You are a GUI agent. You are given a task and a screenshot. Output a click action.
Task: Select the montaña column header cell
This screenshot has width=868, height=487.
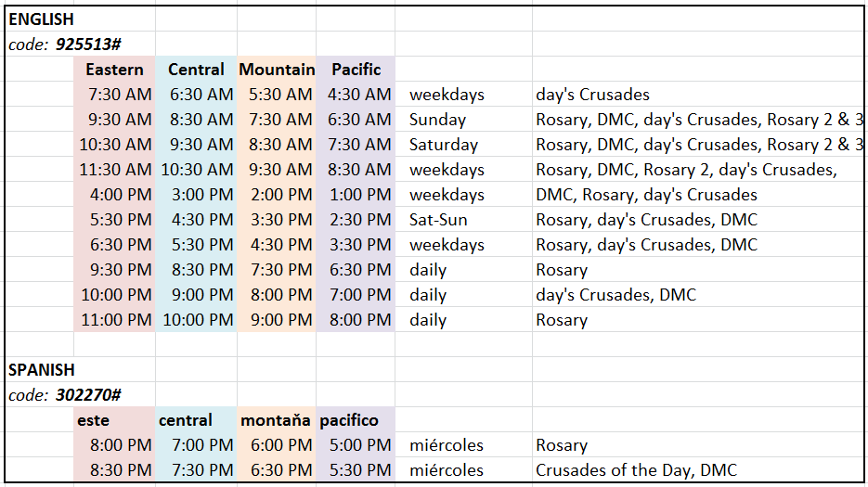(276, 420)
